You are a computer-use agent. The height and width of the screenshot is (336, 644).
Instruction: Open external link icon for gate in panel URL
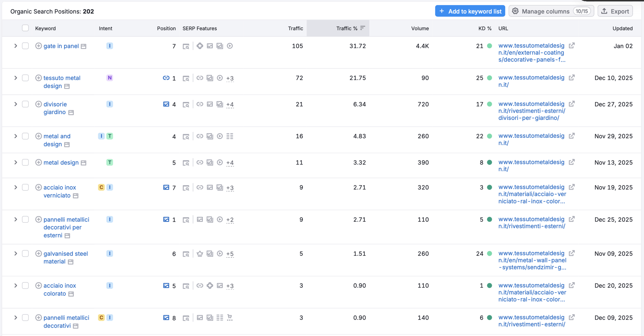click(x=572, y=46)
